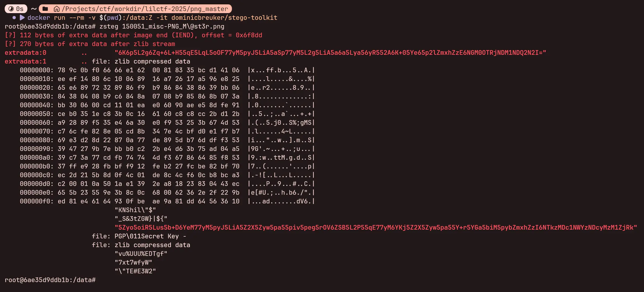The width and height of the screenshot is (644, 292).
Task: Click the hex dump row 00000000
Action: [x=37, y=70]
